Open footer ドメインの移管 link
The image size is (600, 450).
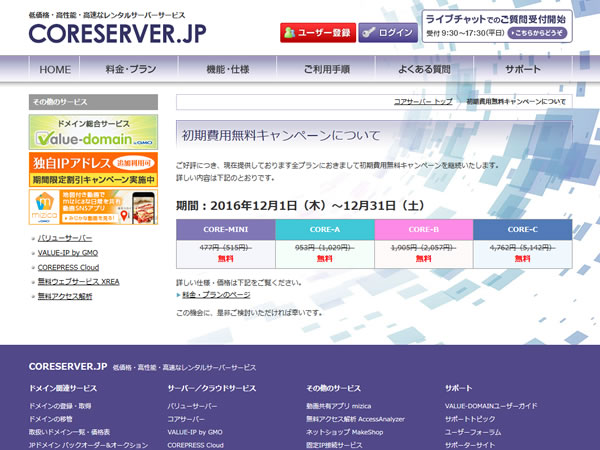pos(51,419)
